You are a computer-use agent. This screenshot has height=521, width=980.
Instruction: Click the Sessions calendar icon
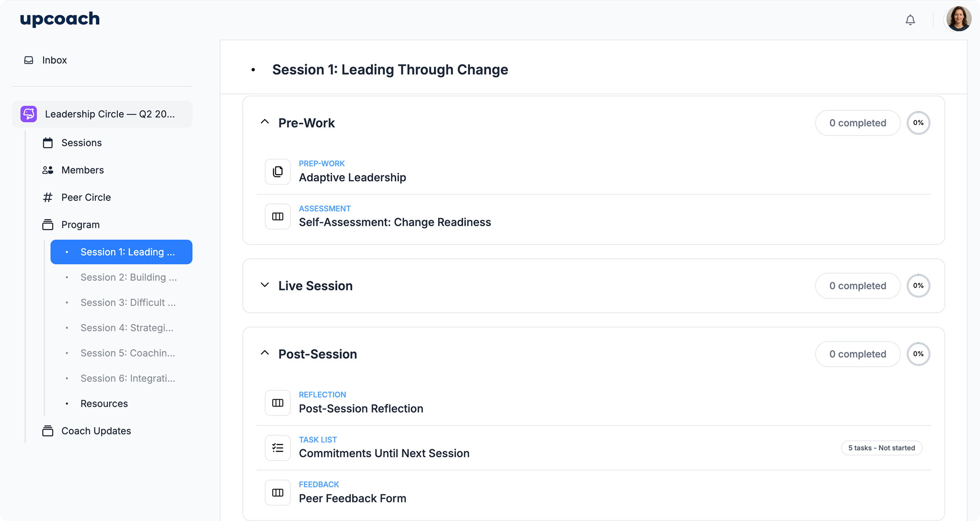click(x=48, y=142)
